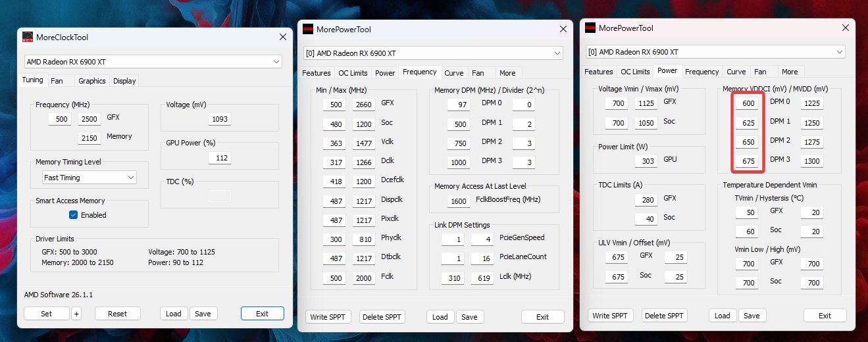Click the GFX TVmin field showing 50
This screenshot has width=868, height=342.
747,212
